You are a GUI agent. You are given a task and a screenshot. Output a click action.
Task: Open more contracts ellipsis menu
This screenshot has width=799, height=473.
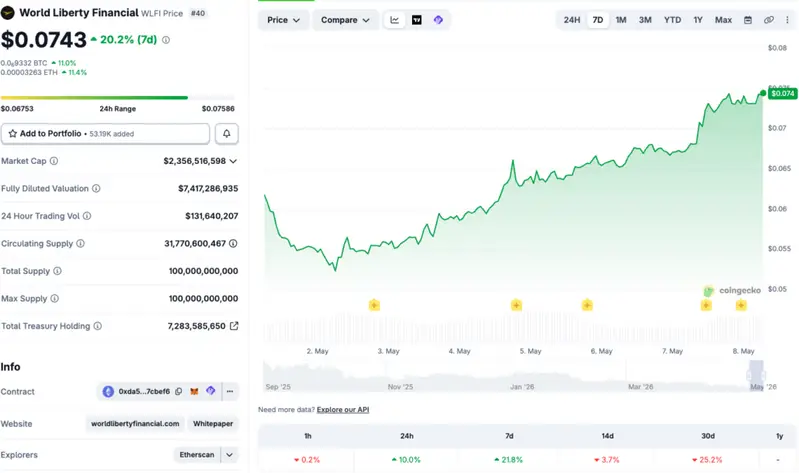pos(230,391)
